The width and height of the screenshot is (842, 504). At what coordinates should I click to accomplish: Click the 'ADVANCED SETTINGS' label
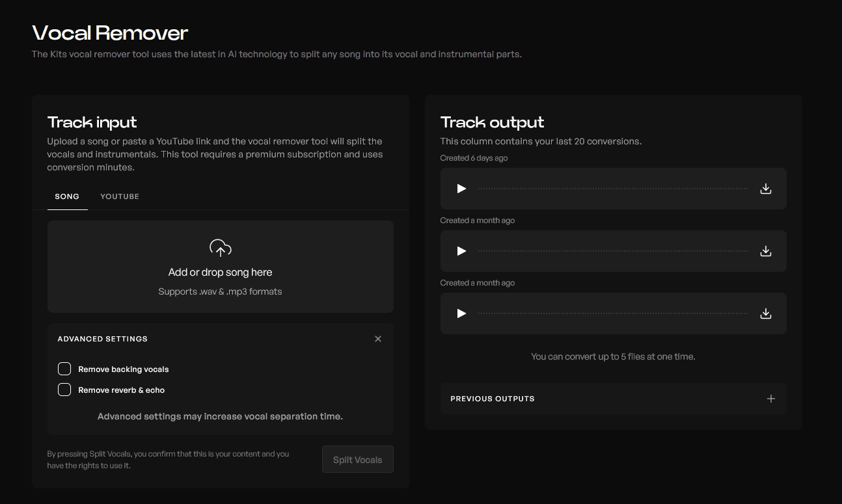[103, 339]
